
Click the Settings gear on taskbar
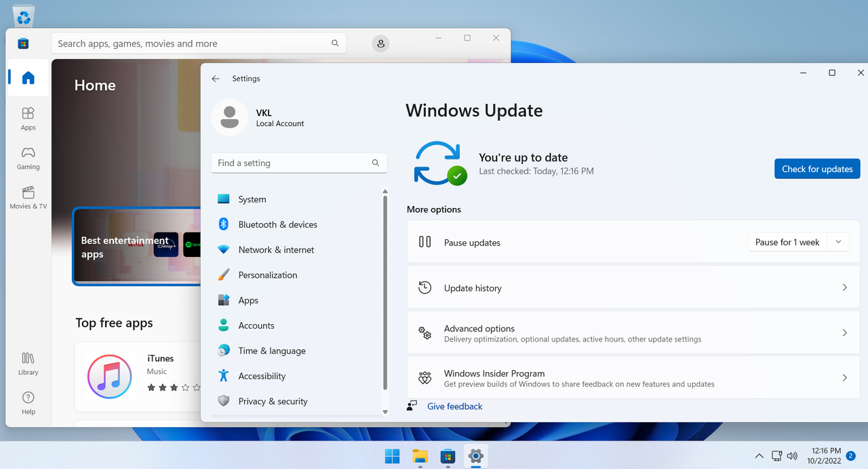(475, 456)
